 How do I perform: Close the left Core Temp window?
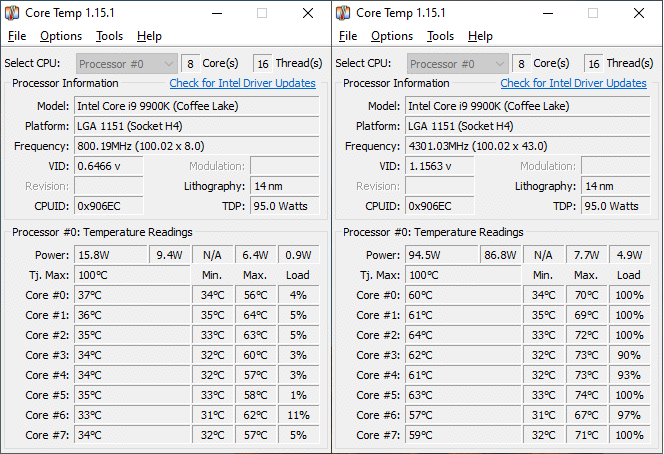pyautogui.click(x=308, y=14)
